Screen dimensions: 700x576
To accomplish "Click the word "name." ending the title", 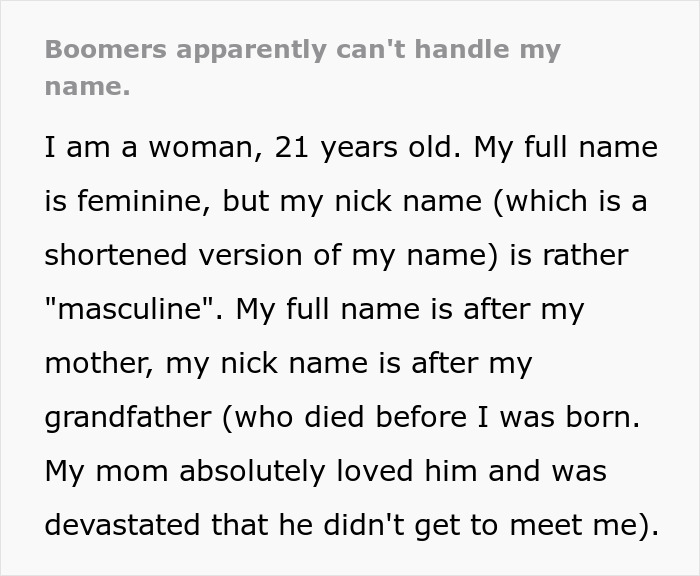I will (88, 86).
